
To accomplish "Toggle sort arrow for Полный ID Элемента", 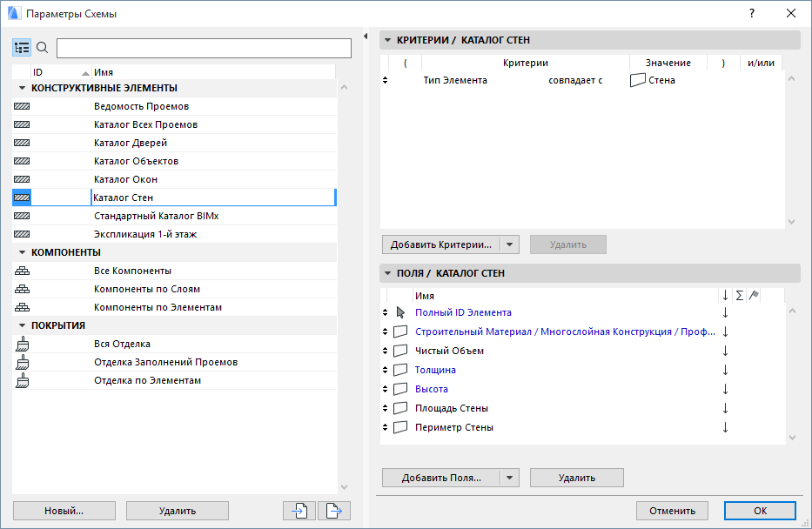I will pyautogui.click(x=726, y=312).
